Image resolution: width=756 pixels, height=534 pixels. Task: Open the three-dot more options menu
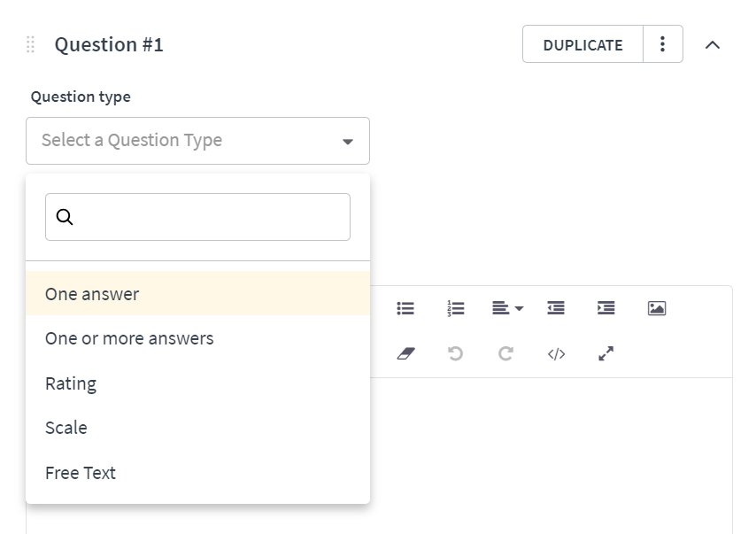(663, 44)
